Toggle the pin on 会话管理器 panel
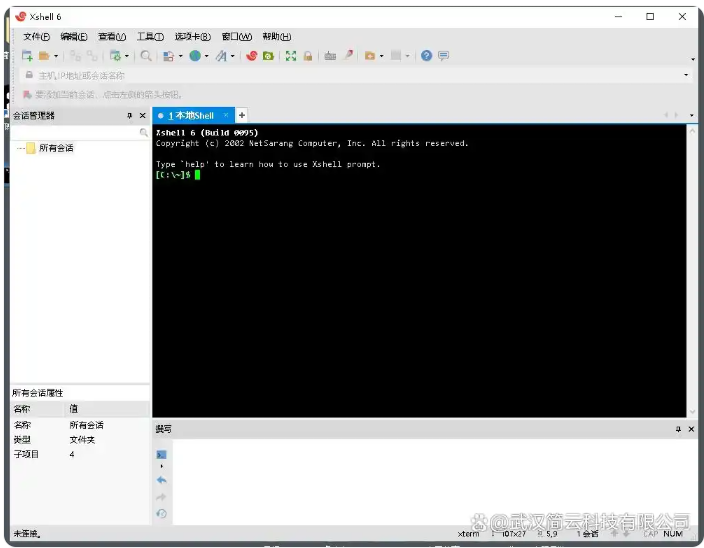The width and height of the screenshot is (704, 548). 129,116
